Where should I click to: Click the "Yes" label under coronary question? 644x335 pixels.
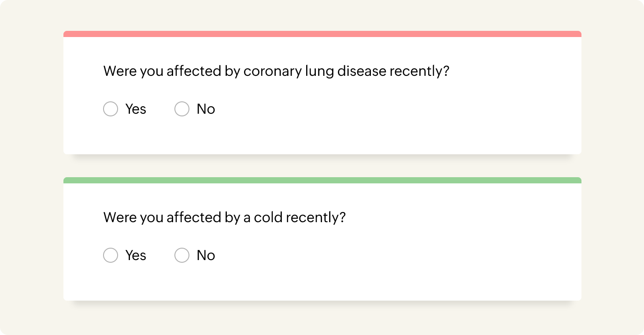[136, 109]
